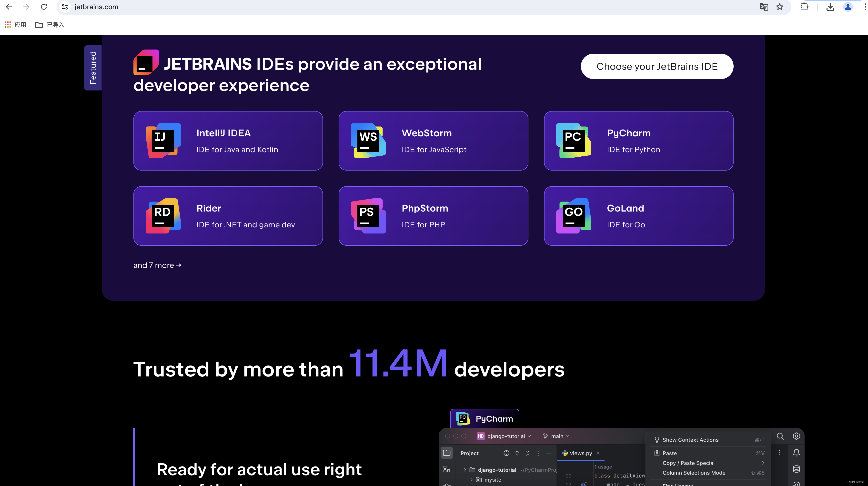The width and height of the screenshot is (868, 486).
Task: Click the Google Translate icon in the address bar
Action: [764, 7]
